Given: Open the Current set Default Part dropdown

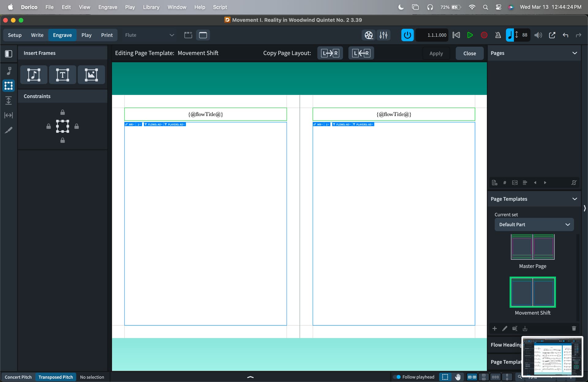Looking at the screenshot, I should click(x=534, y=225).
